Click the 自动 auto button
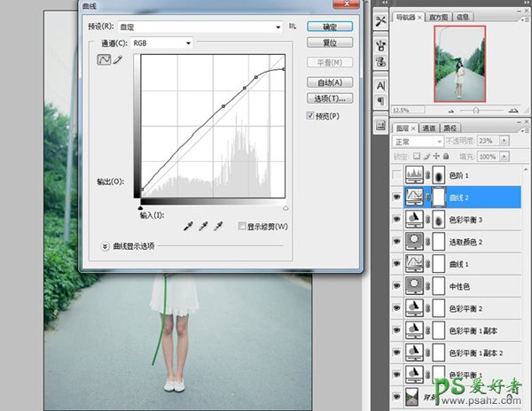Image resolution: width=532 pixels, height=411 pixels. tap(331, 82)
